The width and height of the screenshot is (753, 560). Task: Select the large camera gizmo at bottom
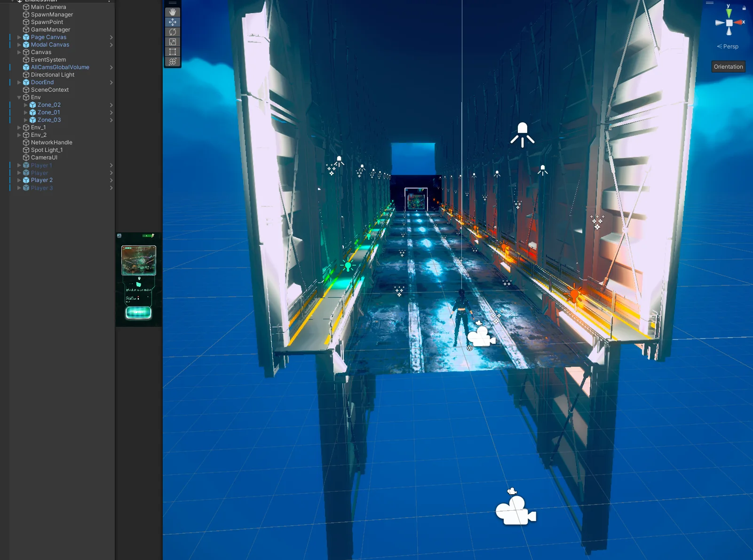point(515,511)
